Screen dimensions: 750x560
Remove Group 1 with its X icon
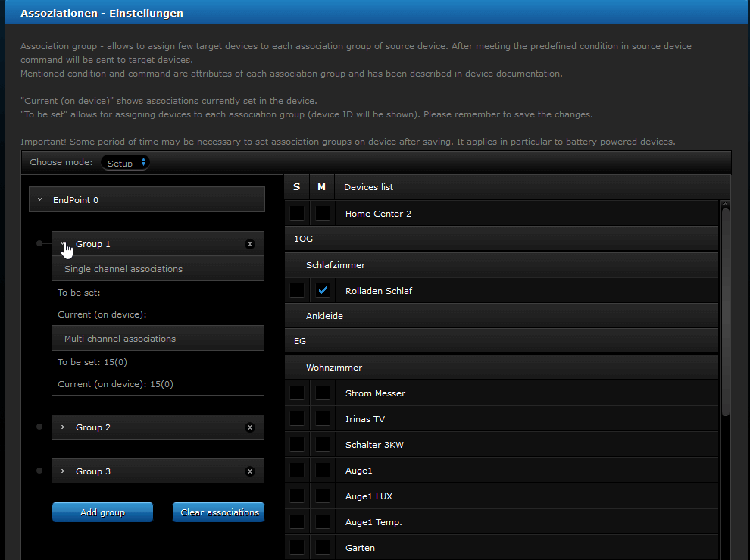click(250, 244)
